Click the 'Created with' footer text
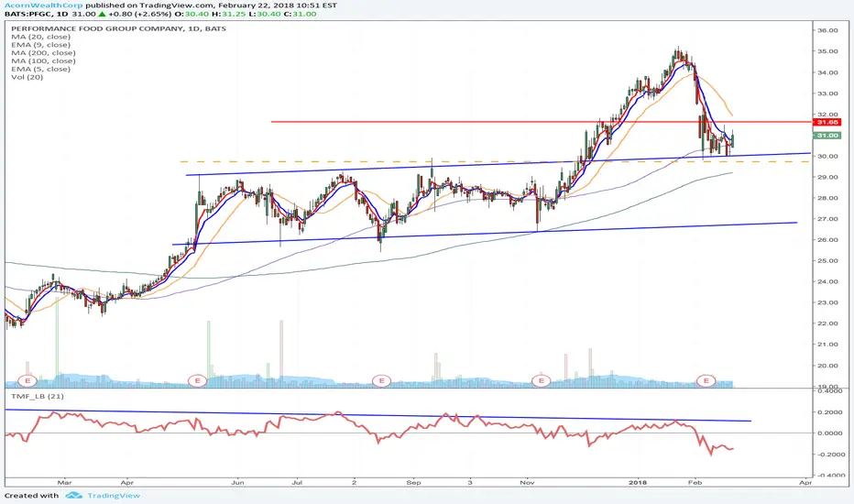Image resolution: width=854 pixels, height=504 pixels. tap(31, 495)
